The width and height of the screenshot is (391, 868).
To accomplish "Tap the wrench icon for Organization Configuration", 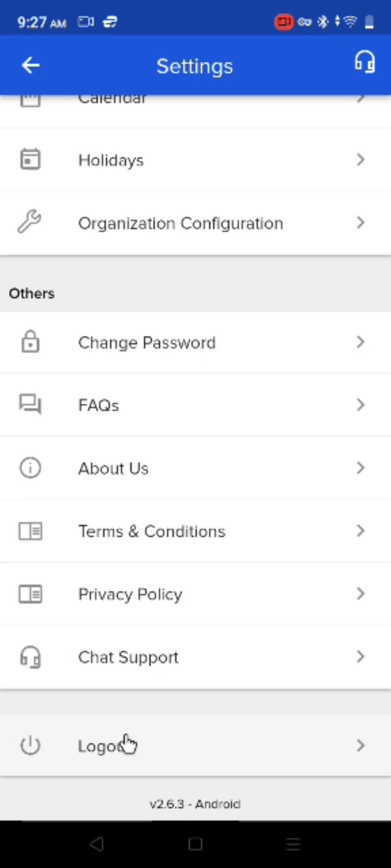I will (x=29, y=221).
